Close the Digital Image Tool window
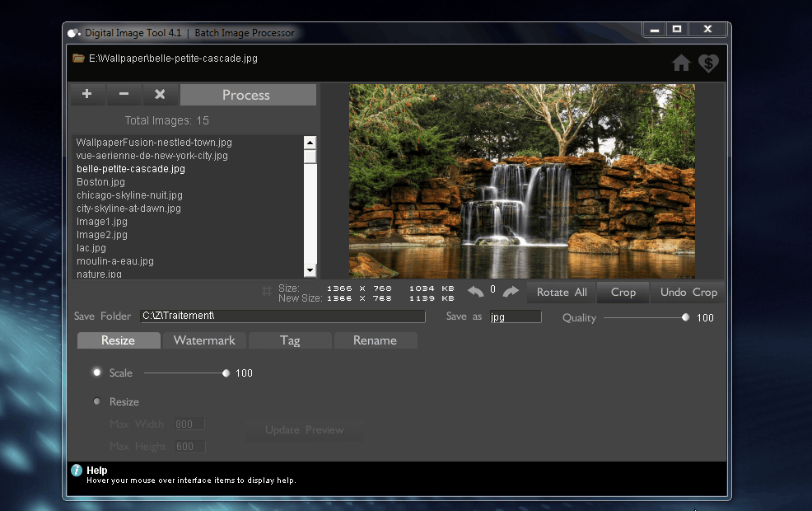 [x=707, y=30]
